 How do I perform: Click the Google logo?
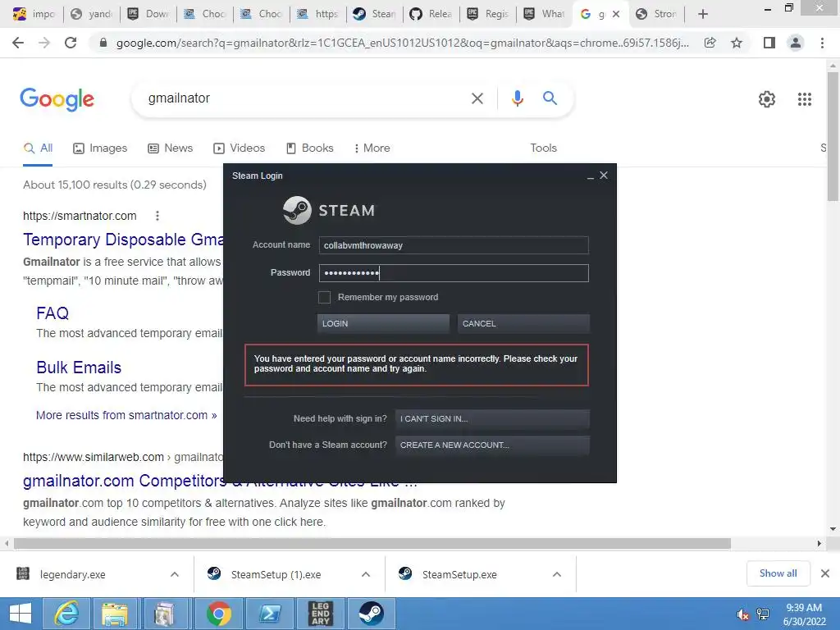pos(57,99)
